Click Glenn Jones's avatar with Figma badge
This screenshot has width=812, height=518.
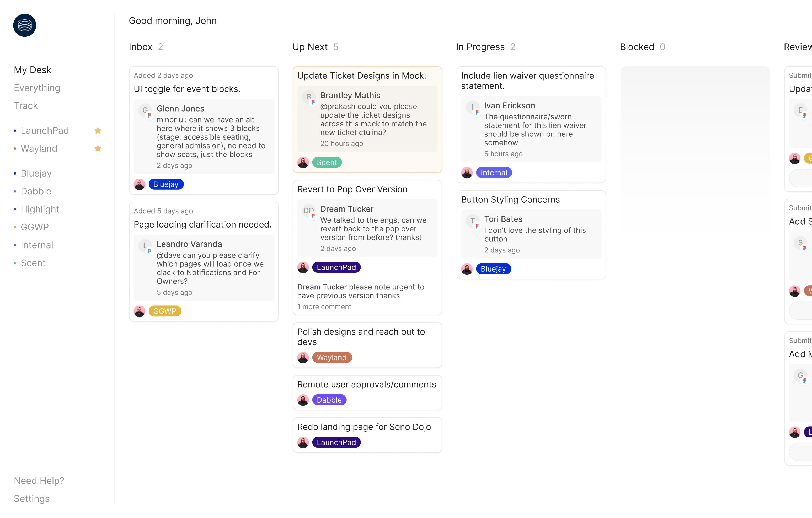click(145, 110)
